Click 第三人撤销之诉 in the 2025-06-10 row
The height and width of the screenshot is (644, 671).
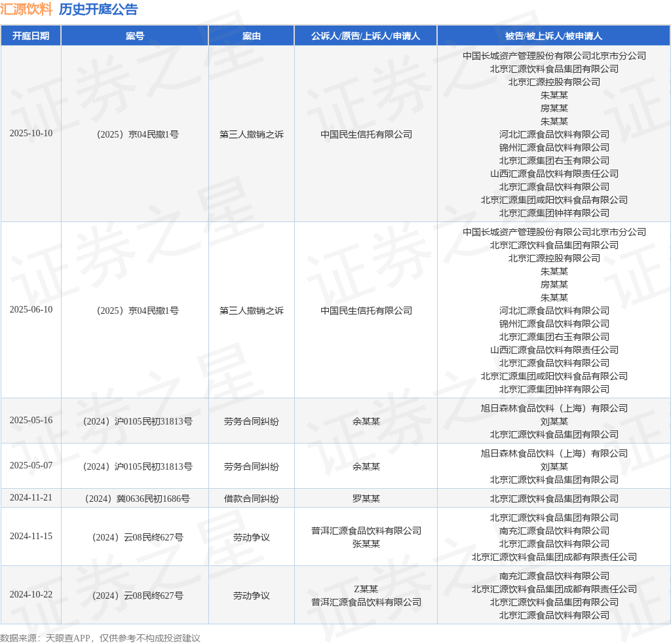(x=251, y=311)
